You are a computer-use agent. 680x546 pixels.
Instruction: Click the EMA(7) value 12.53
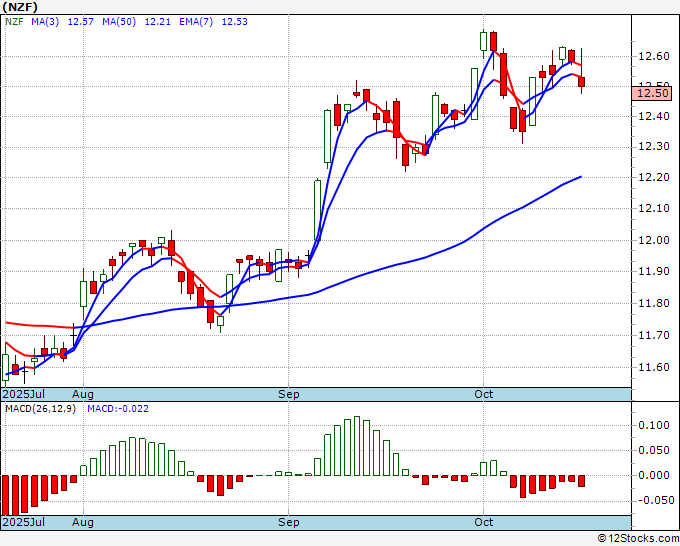click(x=235, y=22)
